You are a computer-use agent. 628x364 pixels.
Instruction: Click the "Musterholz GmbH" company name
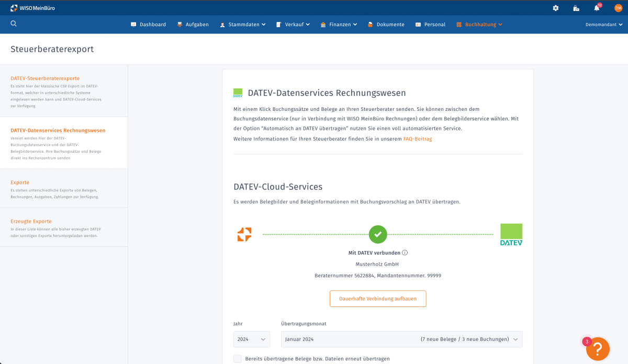[377, 264]
